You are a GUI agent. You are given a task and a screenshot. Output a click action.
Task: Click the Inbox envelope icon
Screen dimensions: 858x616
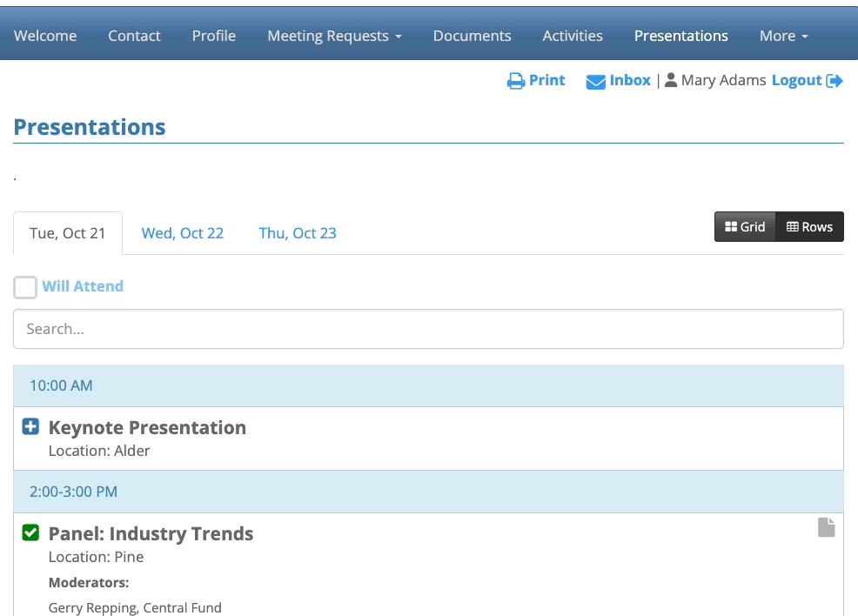595,82
